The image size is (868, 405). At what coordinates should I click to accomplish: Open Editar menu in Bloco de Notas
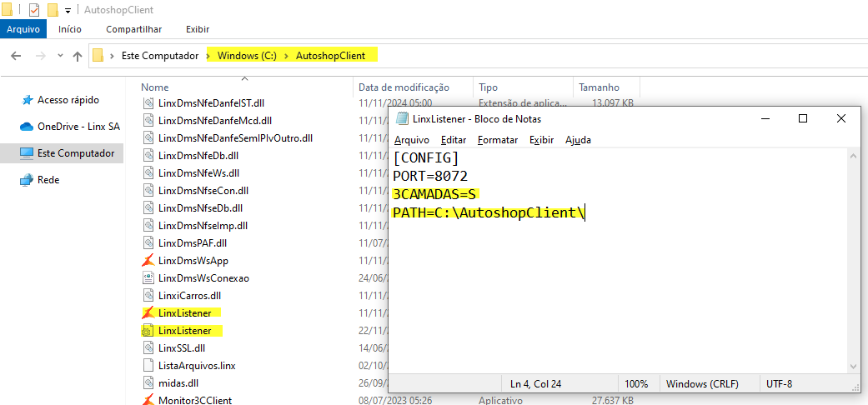point(454,141)
